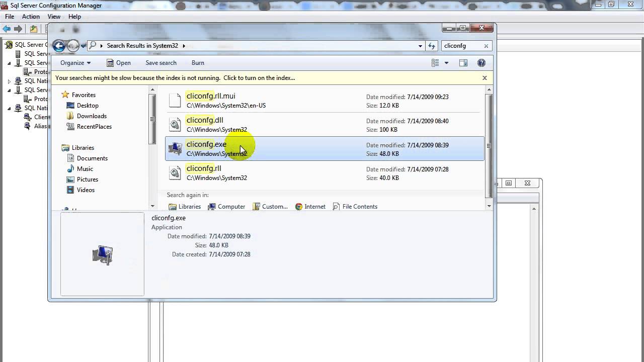Open the Action menu in Configuration Manager

point(31,17)
